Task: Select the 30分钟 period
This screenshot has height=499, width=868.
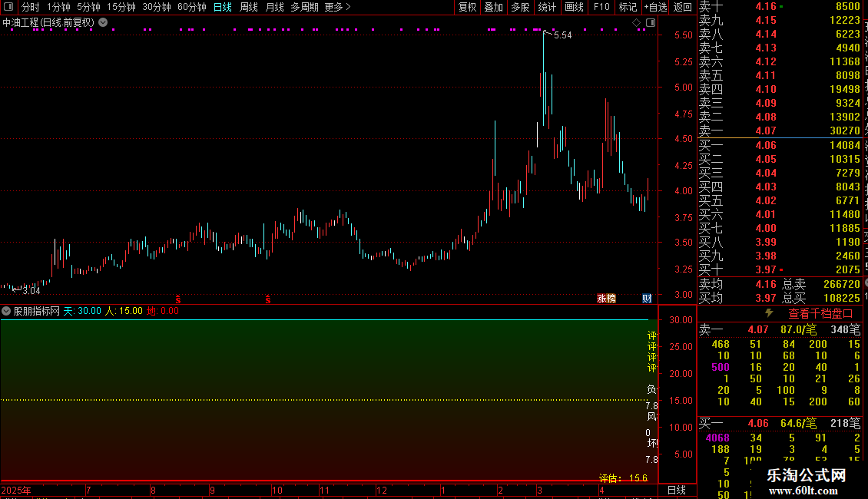Action: tap(157, 7)
